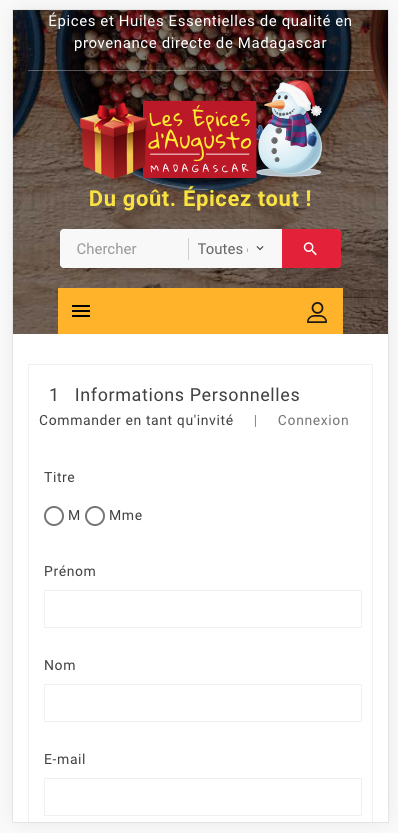The image size is (398, 833).
Task: Open the hamburger menu
Action: tap(81, 311)
